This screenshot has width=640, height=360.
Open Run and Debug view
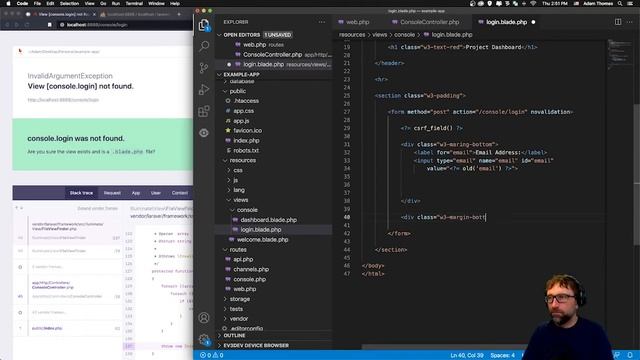(204, 89)
